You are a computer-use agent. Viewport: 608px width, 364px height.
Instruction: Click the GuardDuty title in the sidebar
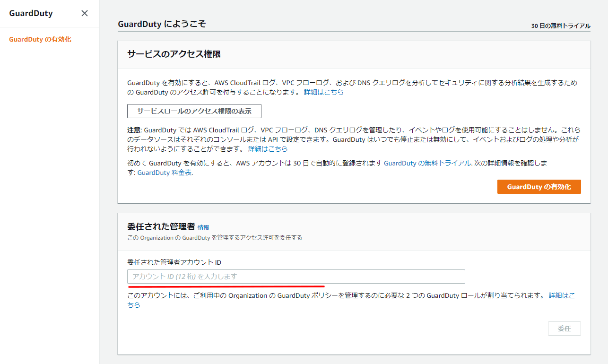click(31, 13)
